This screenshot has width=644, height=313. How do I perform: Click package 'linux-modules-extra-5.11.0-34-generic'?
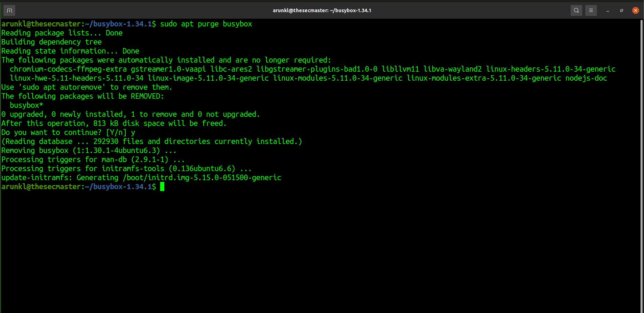tap(484, 78)
